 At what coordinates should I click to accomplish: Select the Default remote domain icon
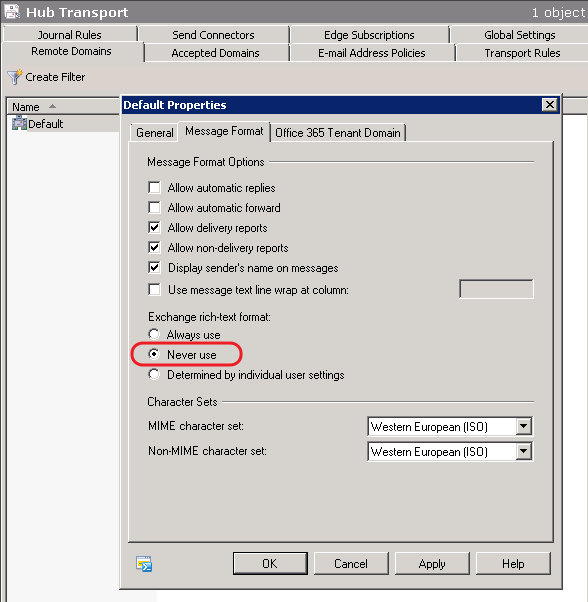tap(19, 124)
